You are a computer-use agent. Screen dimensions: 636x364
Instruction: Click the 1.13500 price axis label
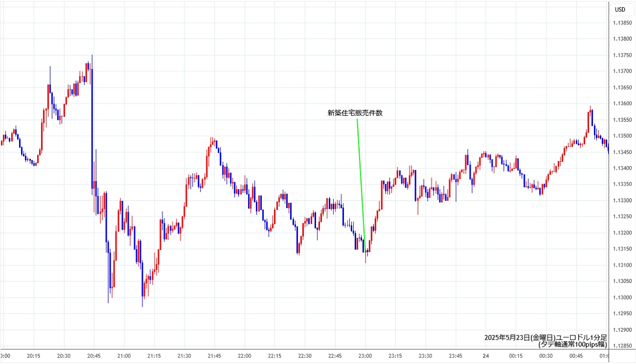point(622,136)
